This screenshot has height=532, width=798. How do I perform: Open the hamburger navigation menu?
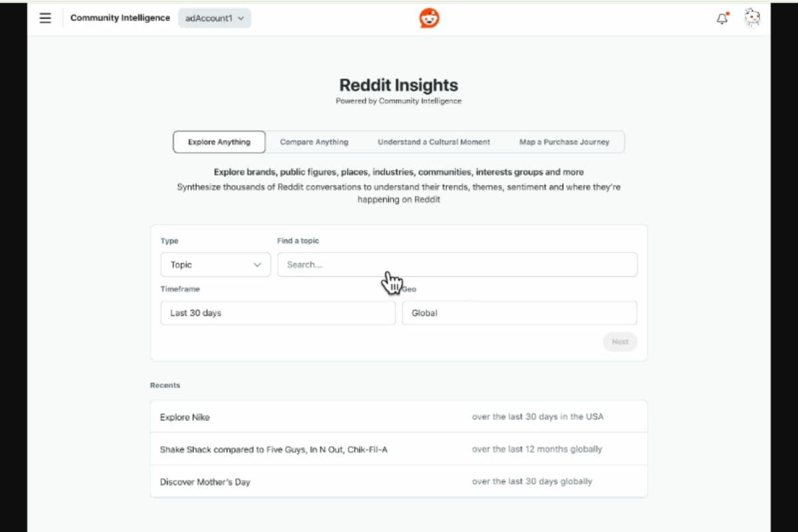pyautogui.click(x=45, y=18)
